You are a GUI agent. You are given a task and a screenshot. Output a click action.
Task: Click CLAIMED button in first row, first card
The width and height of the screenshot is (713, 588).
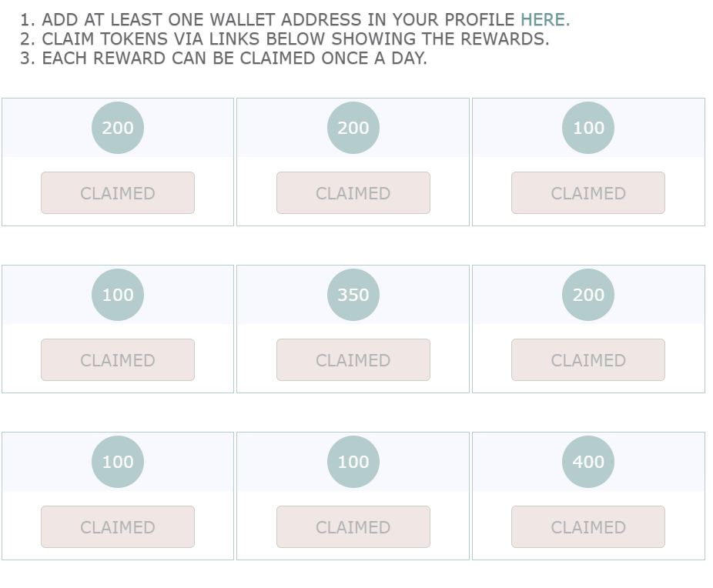coord(118,192)
